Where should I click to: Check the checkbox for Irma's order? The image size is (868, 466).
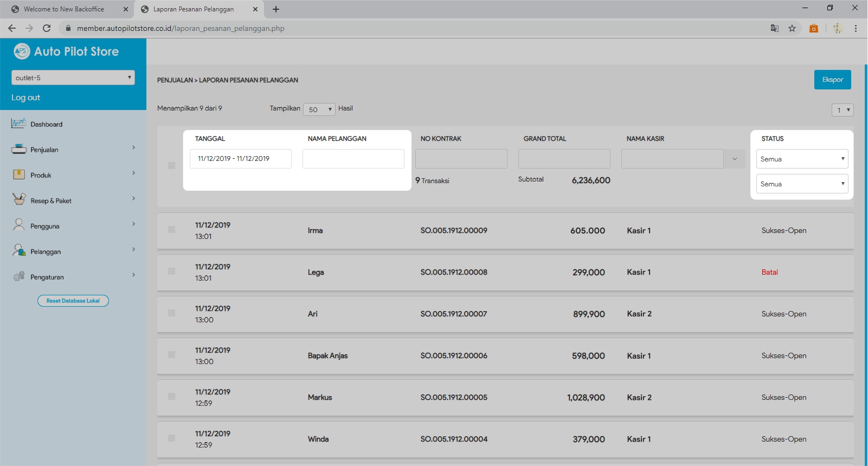coord(171,230)
